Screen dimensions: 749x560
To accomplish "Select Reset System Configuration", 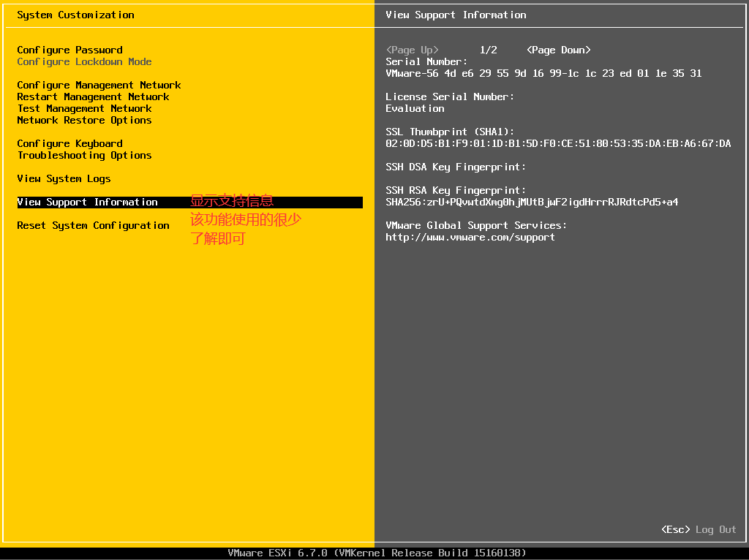I will point(93,226).
